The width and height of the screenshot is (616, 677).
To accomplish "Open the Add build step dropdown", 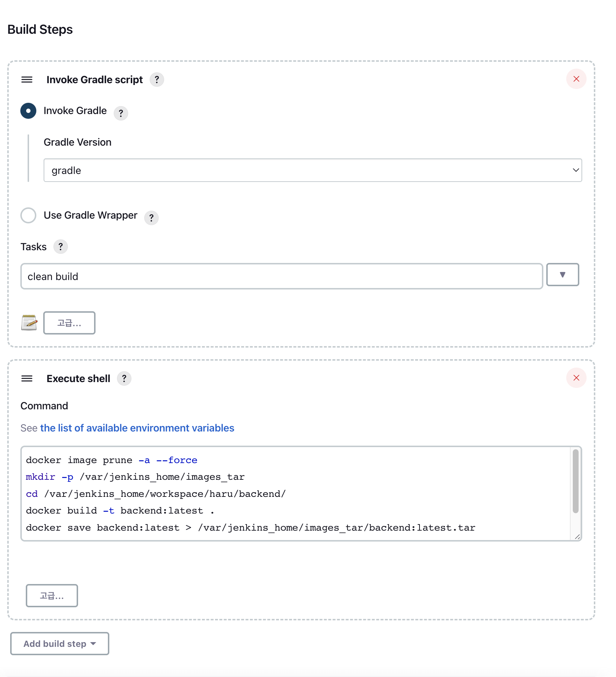I will click(60, 644).
